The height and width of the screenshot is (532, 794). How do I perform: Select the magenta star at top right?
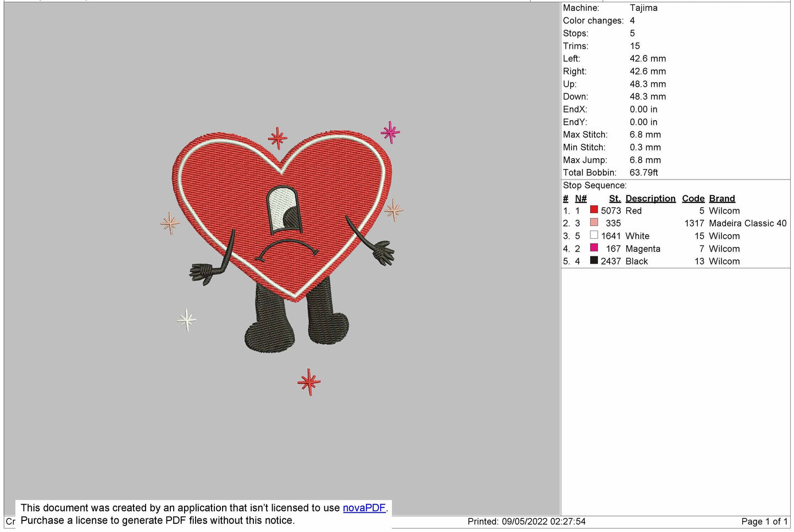coord(390,132)
